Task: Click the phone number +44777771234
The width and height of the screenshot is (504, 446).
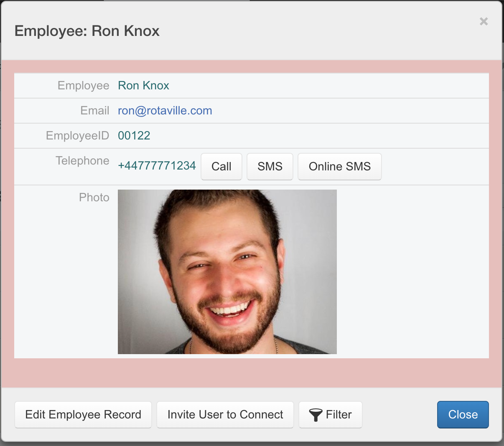Action: point(157,166)
